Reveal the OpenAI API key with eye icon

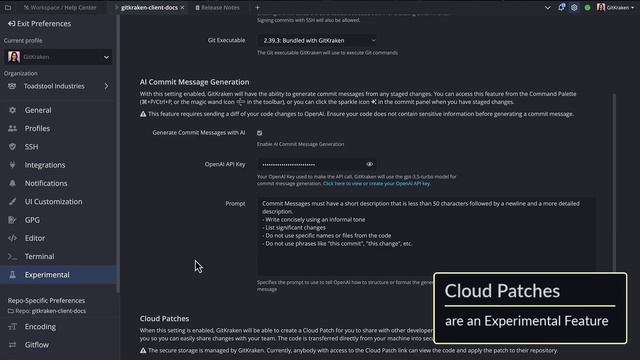[369, 164]
